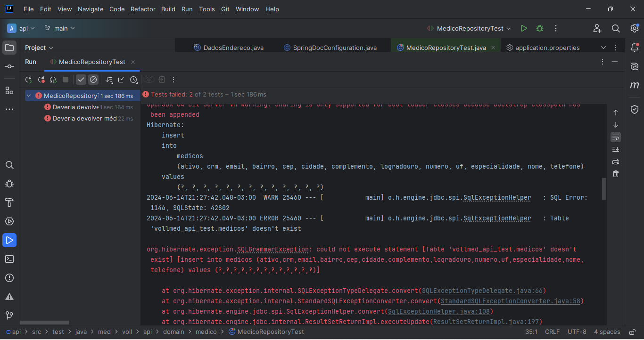Open the Refactor menu
The width and height of the screenshot is (644, 340).
click(x=143, y=9)
